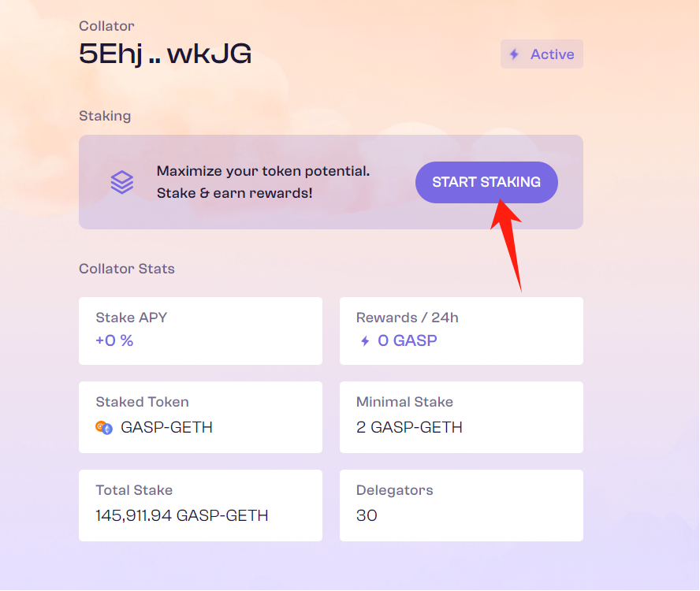This screenshot has width=700, height=591.
Task: Select the Minimal Stake card
Action: tap(461, 417)
